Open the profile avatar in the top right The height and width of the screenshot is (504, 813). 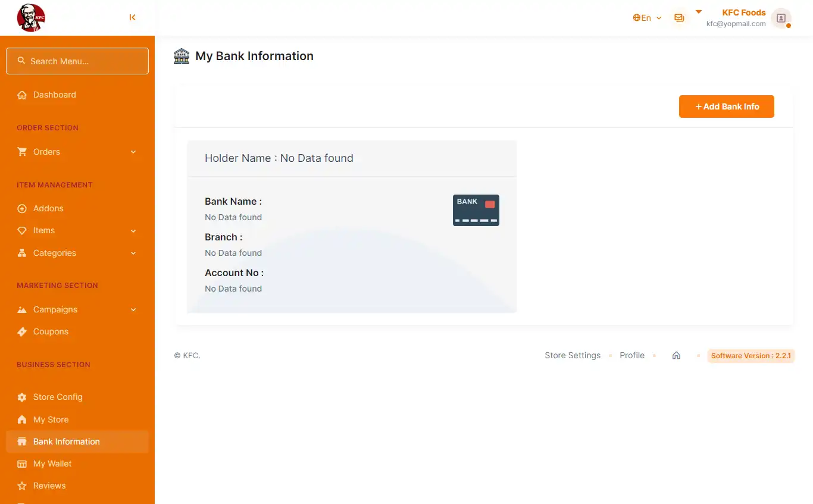781,18
